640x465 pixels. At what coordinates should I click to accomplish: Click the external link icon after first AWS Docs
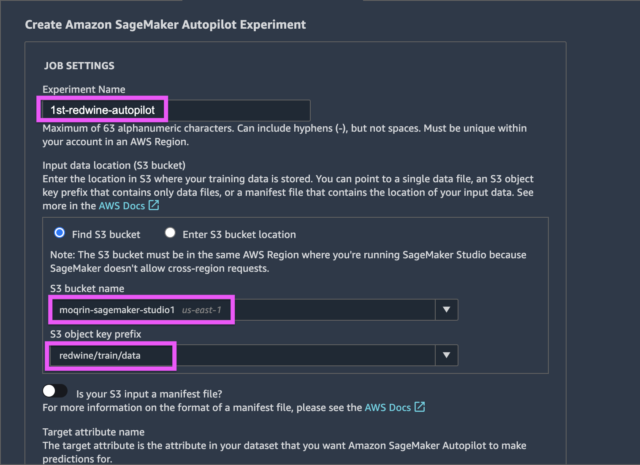[153, 205]
